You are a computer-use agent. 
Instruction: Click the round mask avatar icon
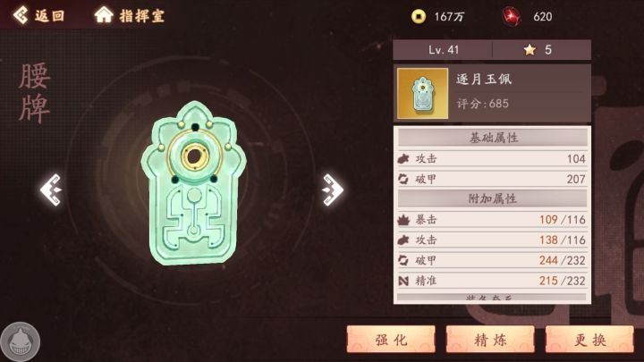point(20,341)
